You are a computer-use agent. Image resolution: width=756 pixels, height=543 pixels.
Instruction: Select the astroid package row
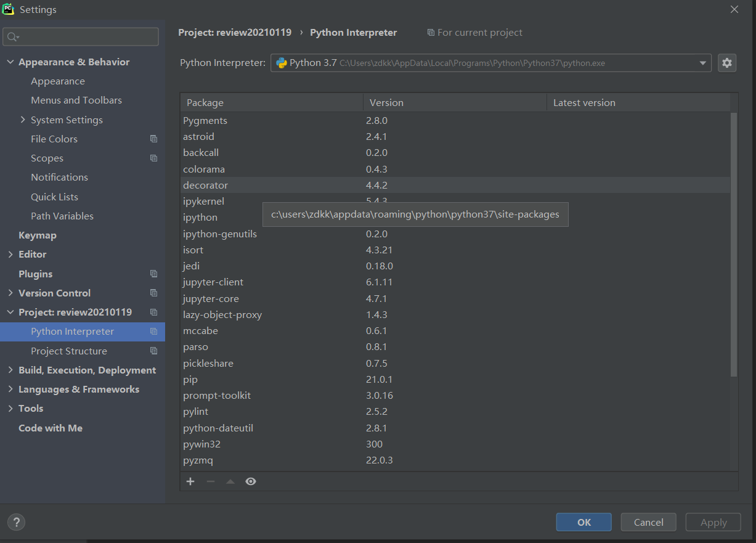[x=455, y=137]
